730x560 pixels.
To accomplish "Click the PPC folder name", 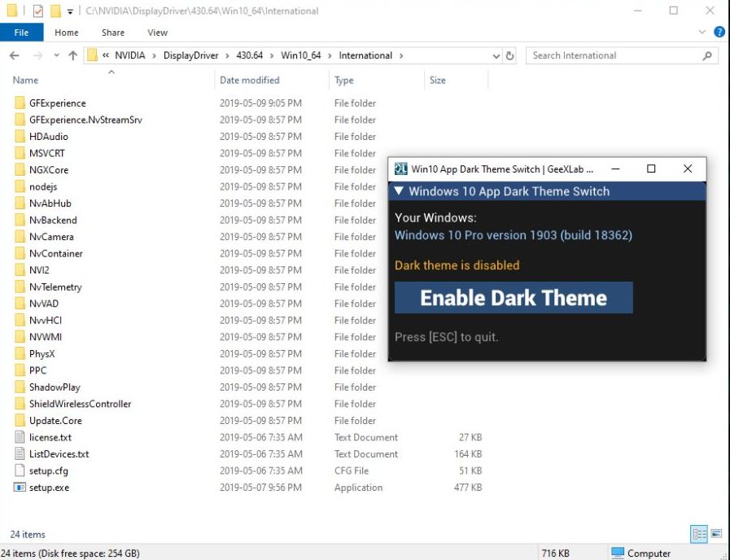I will (x=37, y=370).
